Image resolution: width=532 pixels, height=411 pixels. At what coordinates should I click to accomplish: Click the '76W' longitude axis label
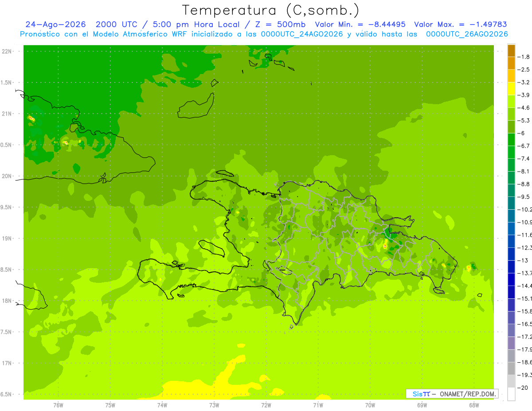pos(58,405)
